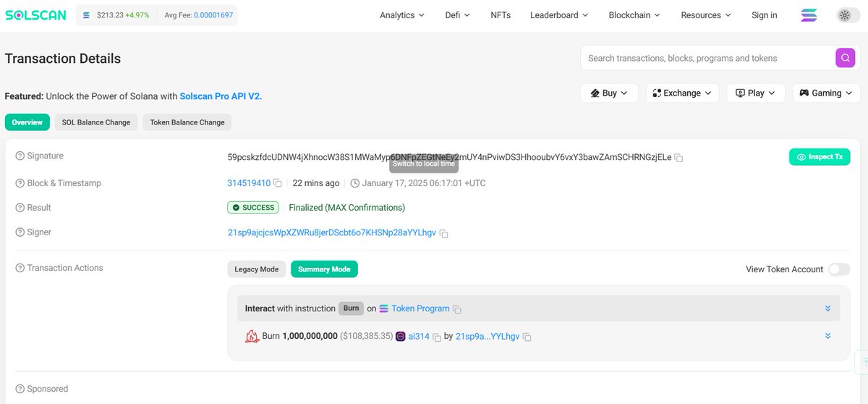868x404 pixels.
Task: Select Legacy Mode
Action: pyautogui.click(x=257, y=269)
